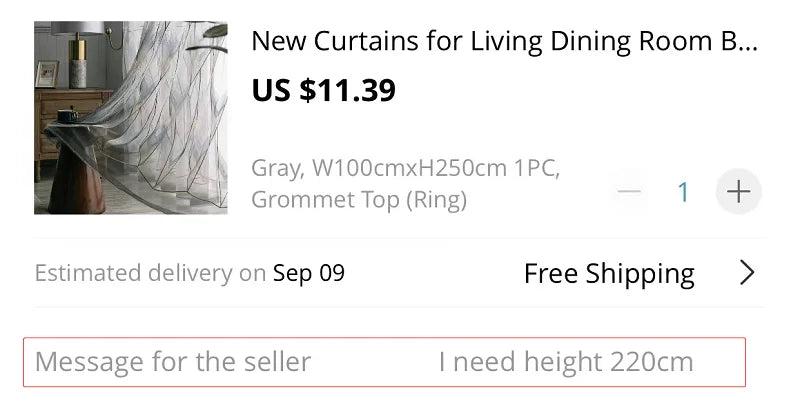Edit the I need height 220cm message

click(565, 361)
